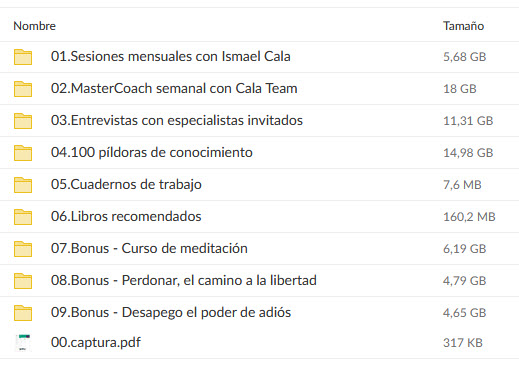This screenshot has width=519, height=374.
Task: Click folder icon for Desapego el poder de adiós
Action: (x=23, y=313)
